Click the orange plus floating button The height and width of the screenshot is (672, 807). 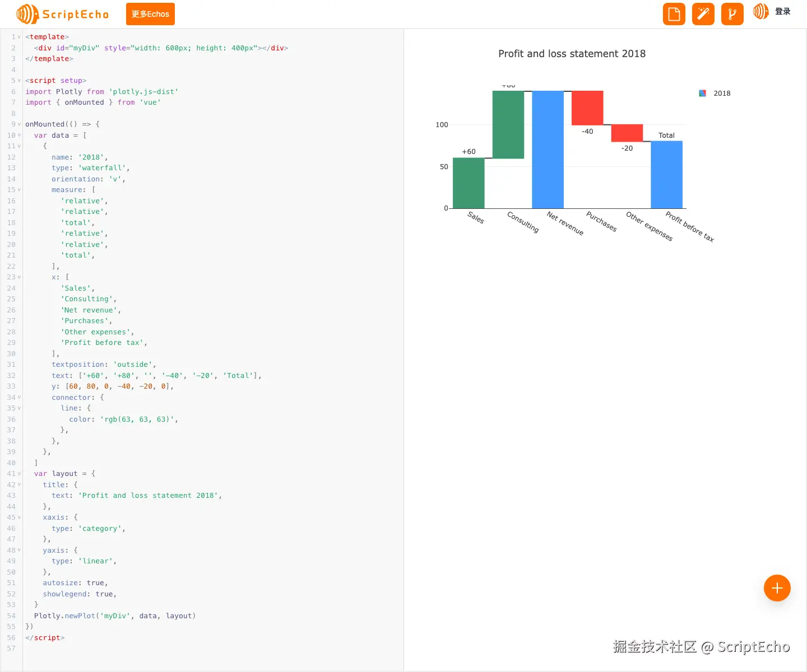tap(777, 588)
